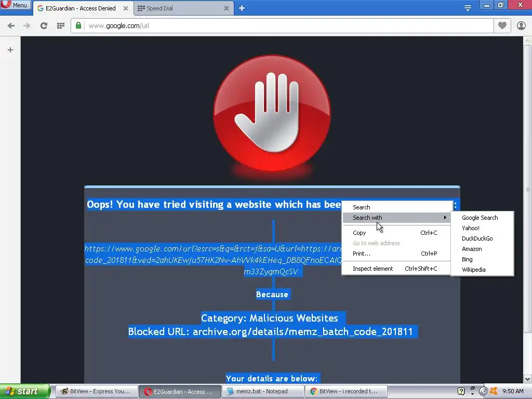Click 'Your details are below:' text
The height and width of the screenshot is (399, 532).
pos(272,379)
